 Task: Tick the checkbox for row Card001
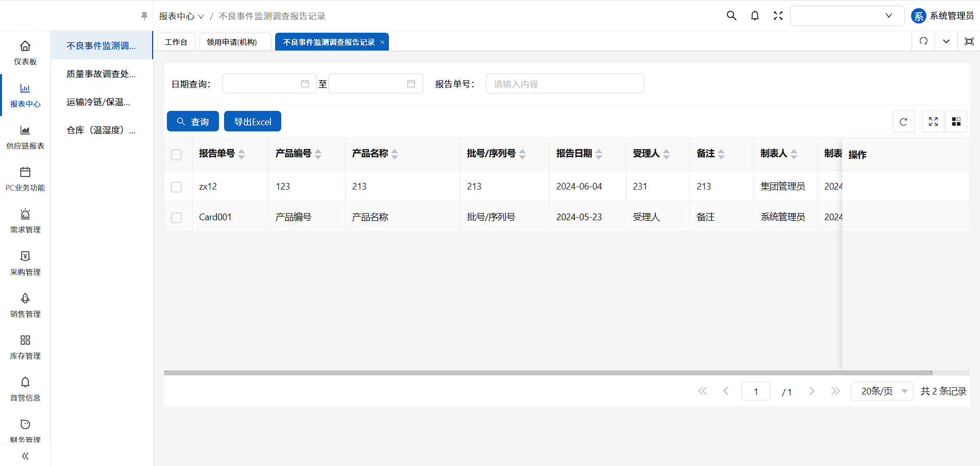click(177, 218)
